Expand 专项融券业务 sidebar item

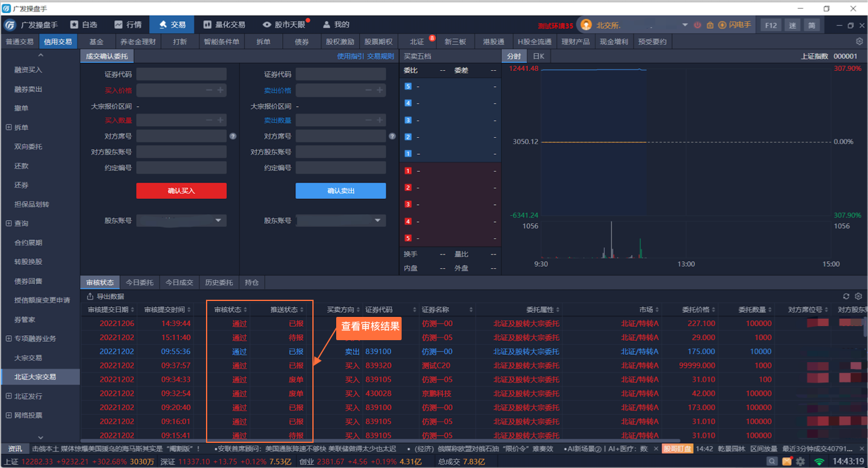tap(9, 338)
